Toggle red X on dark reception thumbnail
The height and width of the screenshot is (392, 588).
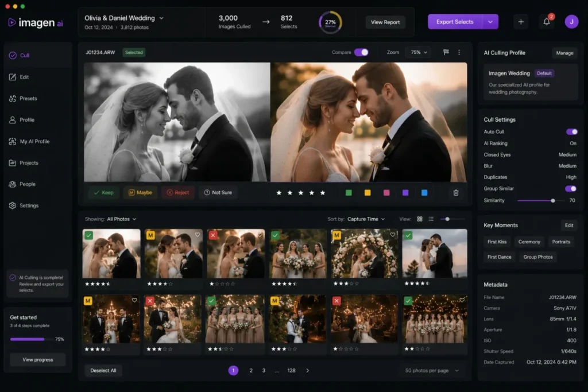click(x=336, y=301)
